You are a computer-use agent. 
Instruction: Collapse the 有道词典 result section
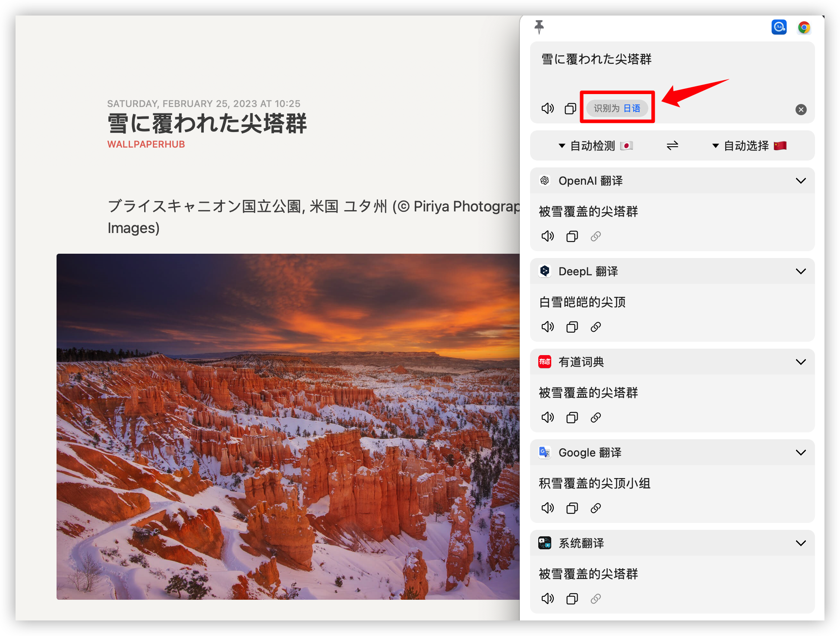(x=801, y=362)
